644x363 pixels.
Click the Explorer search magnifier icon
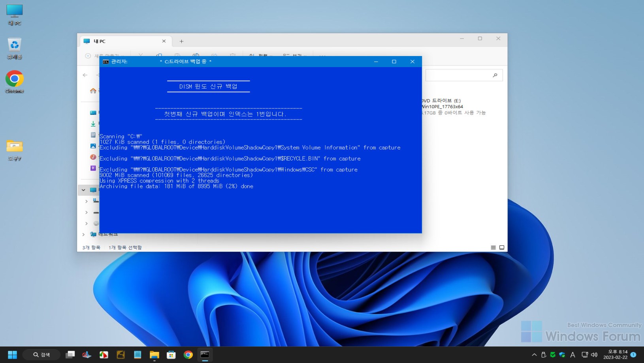[495, 75]
